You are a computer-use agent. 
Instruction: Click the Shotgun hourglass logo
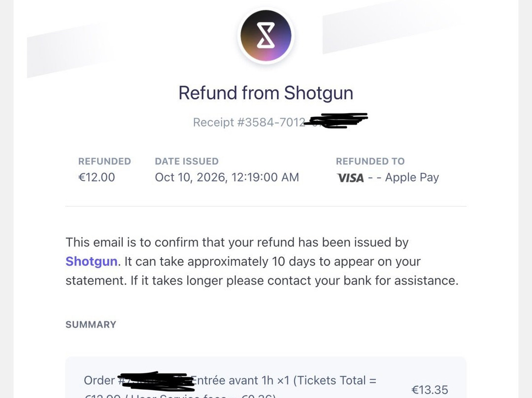[266, 35]
